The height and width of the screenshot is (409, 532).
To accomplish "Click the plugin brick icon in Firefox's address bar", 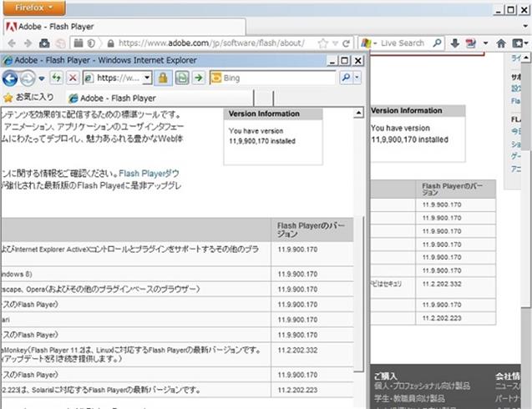I will 79,43.
